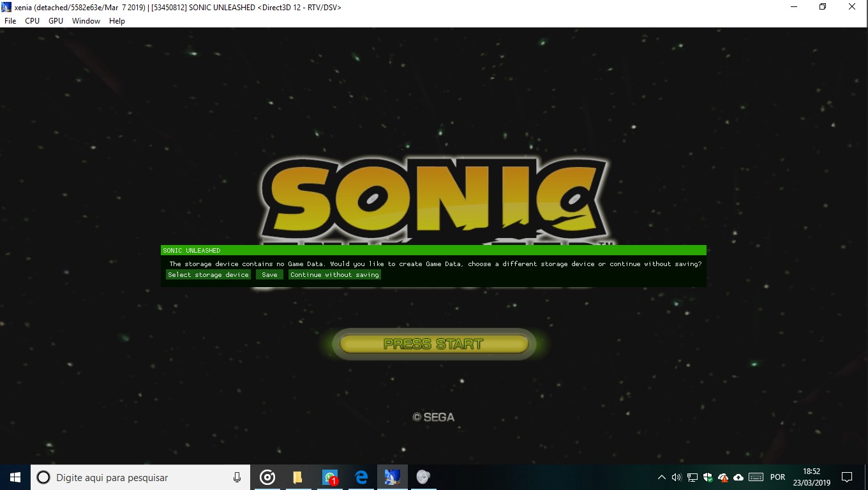Screen dimensions: 868x490
Task: Click the © SEGA copyright text
Action: tap(433, 417)
